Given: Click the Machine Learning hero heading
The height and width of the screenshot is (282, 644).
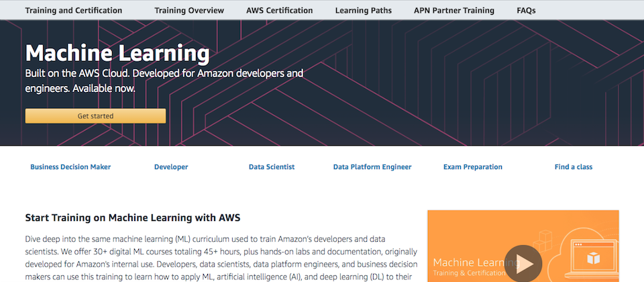Looking at the screenshot, I should click(117, 54).
